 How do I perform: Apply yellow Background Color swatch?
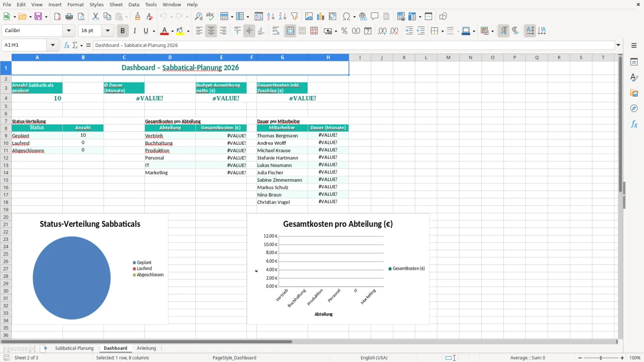pyautogui.click(x=180, y=31)
